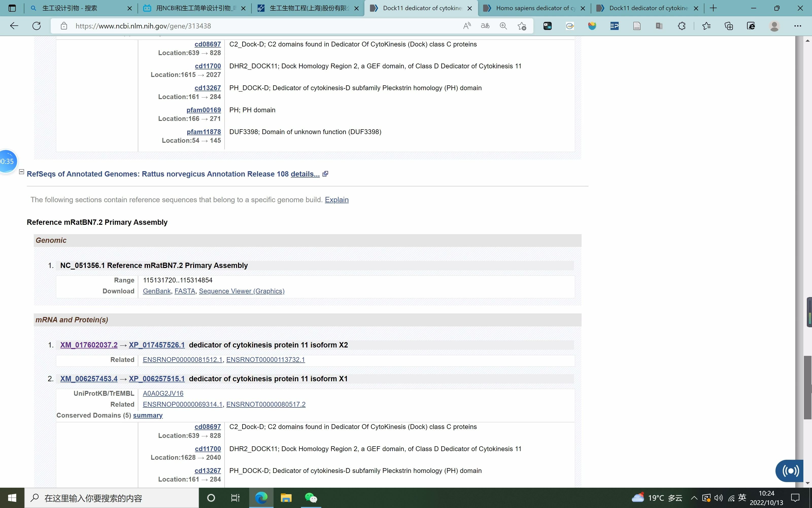
Task: Click the browser back arrow
Action: point(14,26)
